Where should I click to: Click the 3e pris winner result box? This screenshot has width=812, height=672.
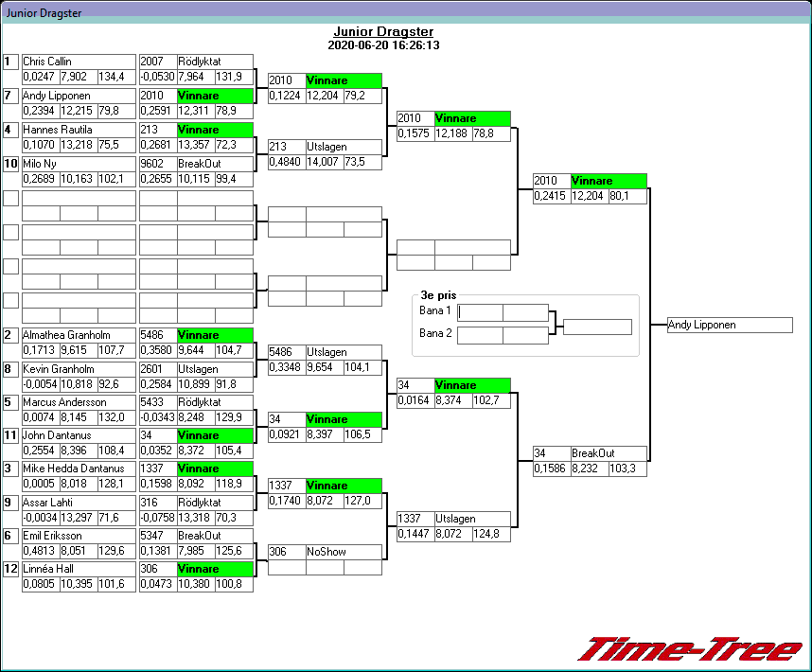pyautogui.click(x=596, y=327)
